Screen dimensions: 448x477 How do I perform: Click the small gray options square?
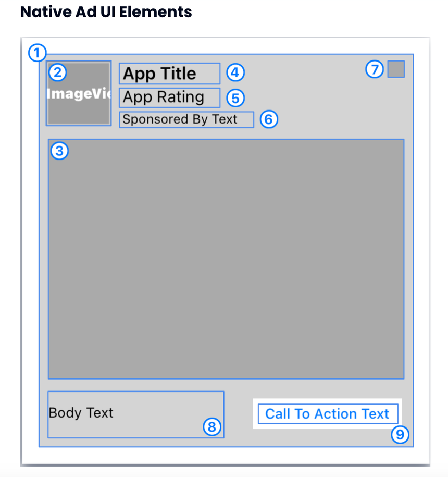click(396, 69)
